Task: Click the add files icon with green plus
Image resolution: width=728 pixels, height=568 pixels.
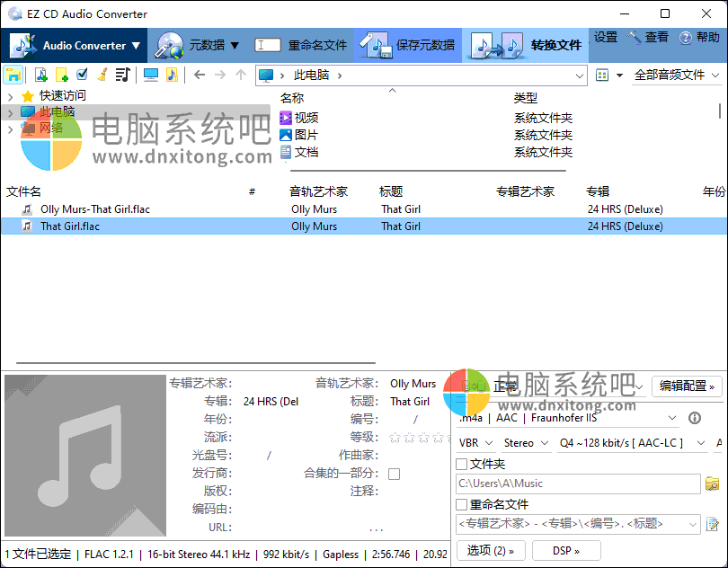Action: 41,75
